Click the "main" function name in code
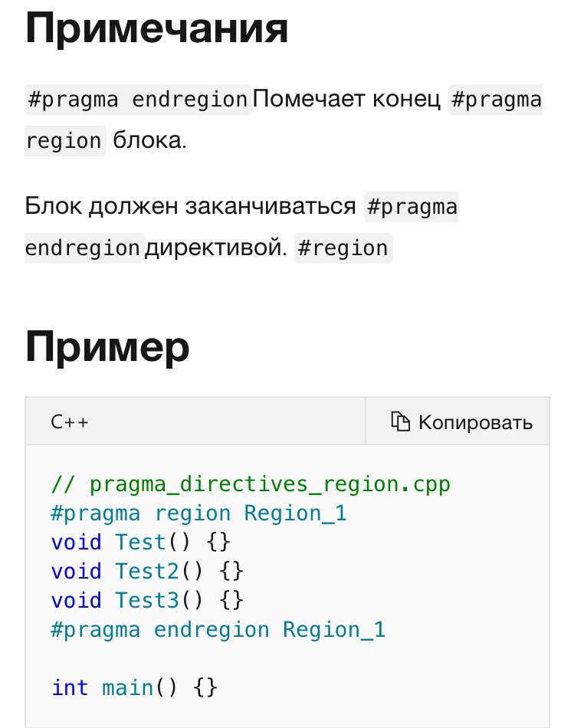Viewport: 574px width, 728px height. [127, 687]
